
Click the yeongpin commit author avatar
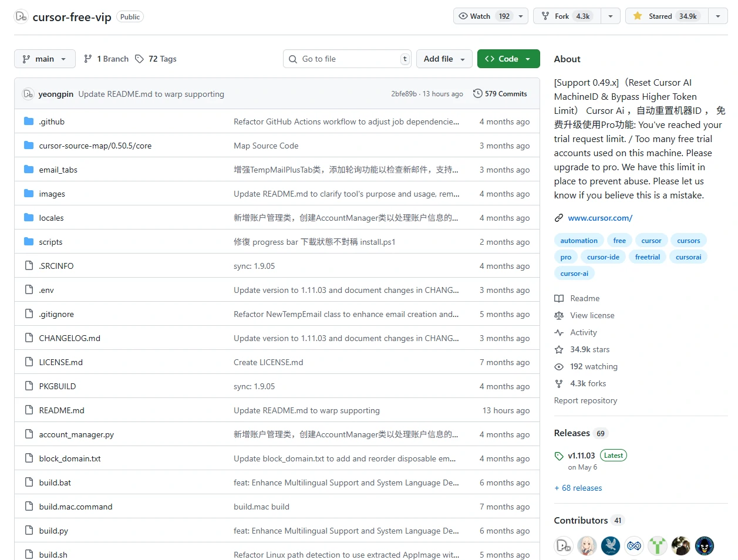pyautogui.click(x=28, y=94)
